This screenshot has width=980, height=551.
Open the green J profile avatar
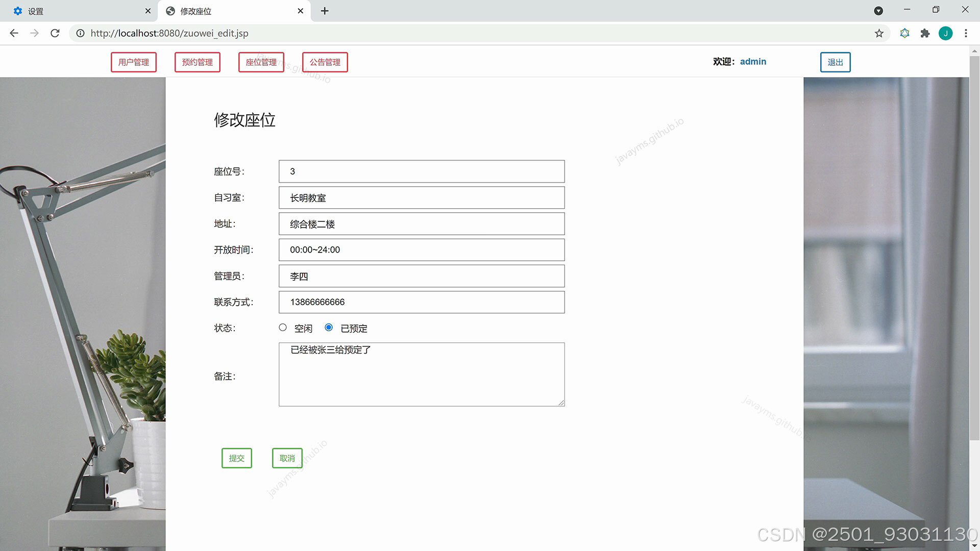tap(945, 33)
